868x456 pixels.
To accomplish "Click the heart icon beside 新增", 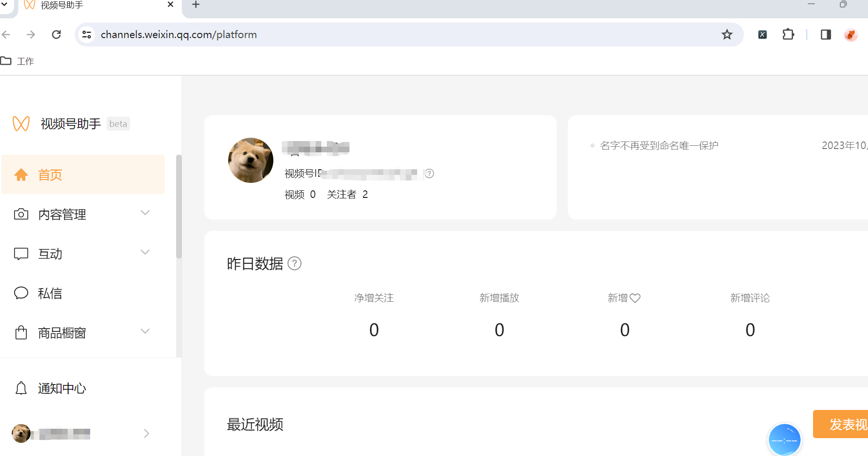I will 635,298.
